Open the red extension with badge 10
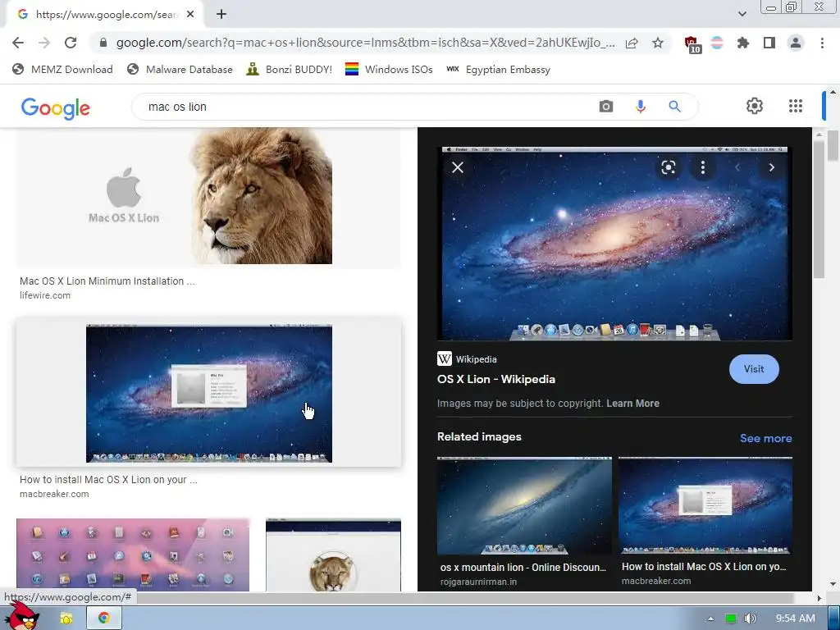This screenshot has width=840, height=630. (692, 44)
